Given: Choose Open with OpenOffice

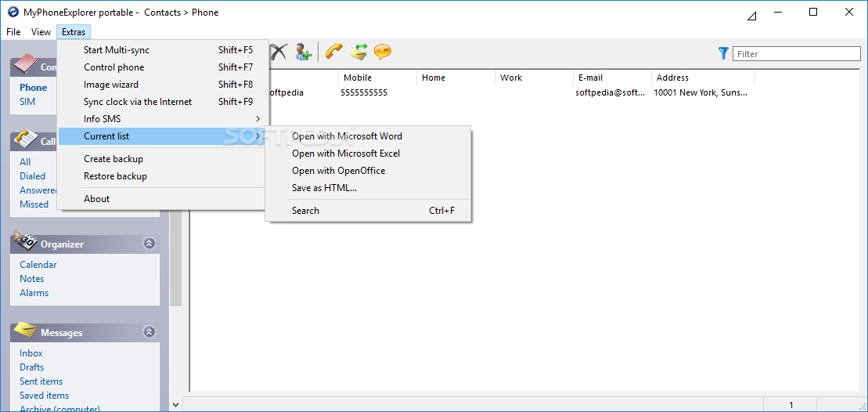Looking at the screenshot, I should point(368,170).
